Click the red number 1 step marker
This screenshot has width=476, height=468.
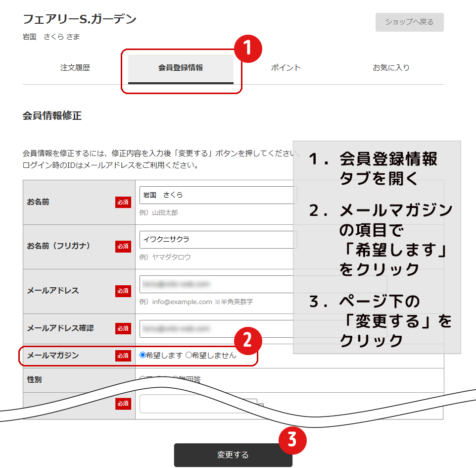247,48
